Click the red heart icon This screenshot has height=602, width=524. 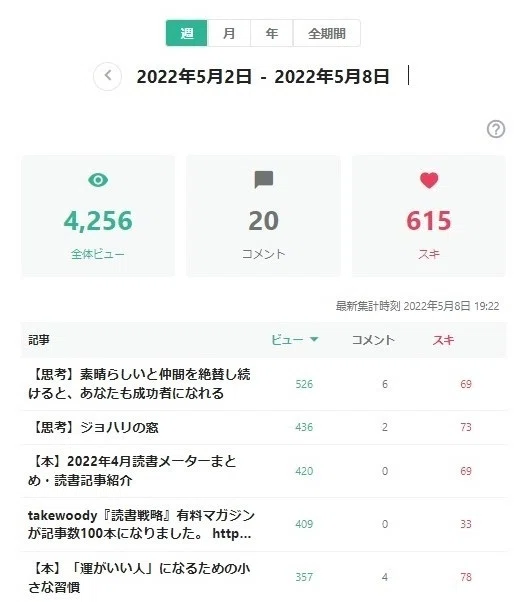click(x=429, y=180)
